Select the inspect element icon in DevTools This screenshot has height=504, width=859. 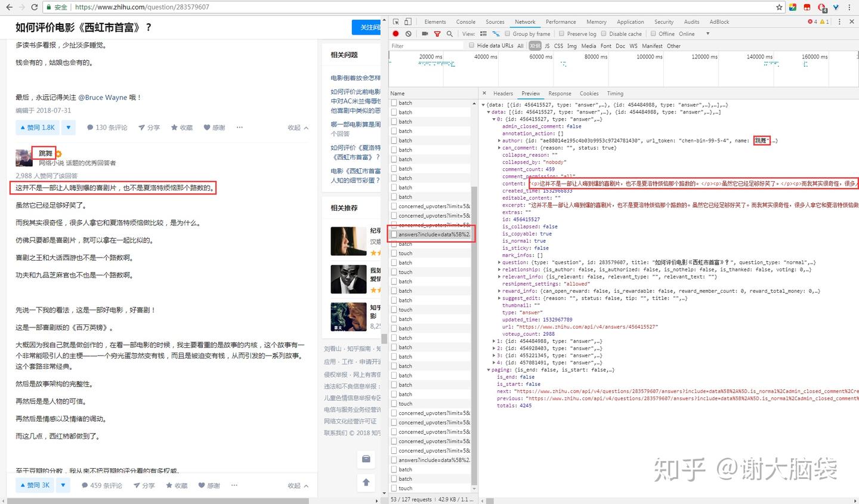(x=396, y=21)
